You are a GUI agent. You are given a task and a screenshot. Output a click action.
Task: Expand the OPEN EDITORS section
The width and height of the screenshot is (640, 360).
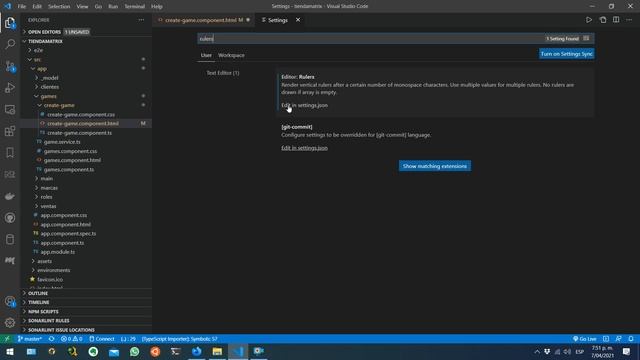(x=44, y=32)
